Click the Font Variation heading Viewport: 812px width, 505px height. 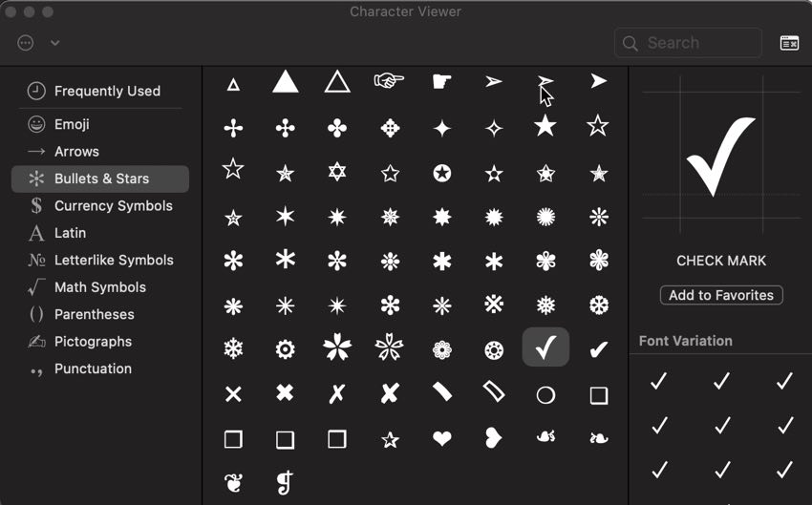[686, 341]
